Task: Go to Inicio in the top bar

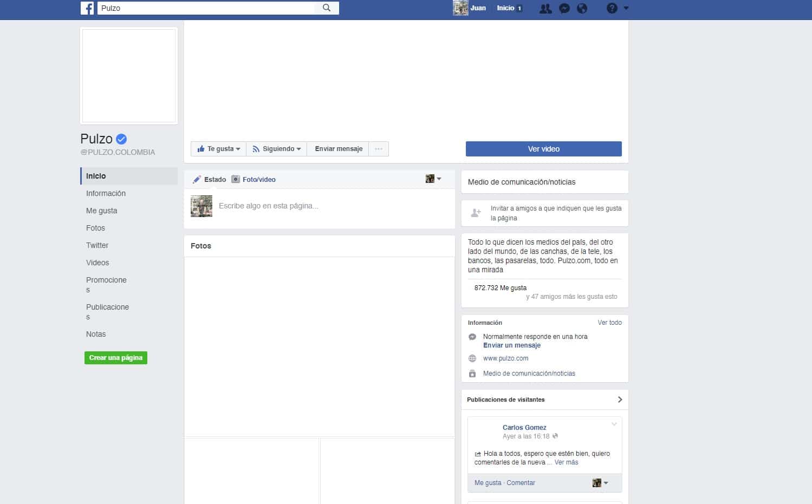Action: tap(505, 8)
